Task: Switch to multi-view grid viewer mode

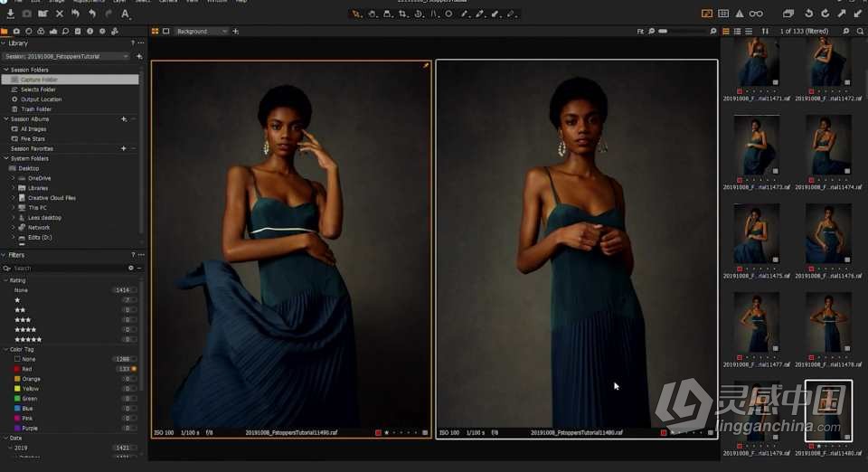Action: (155, 32)
